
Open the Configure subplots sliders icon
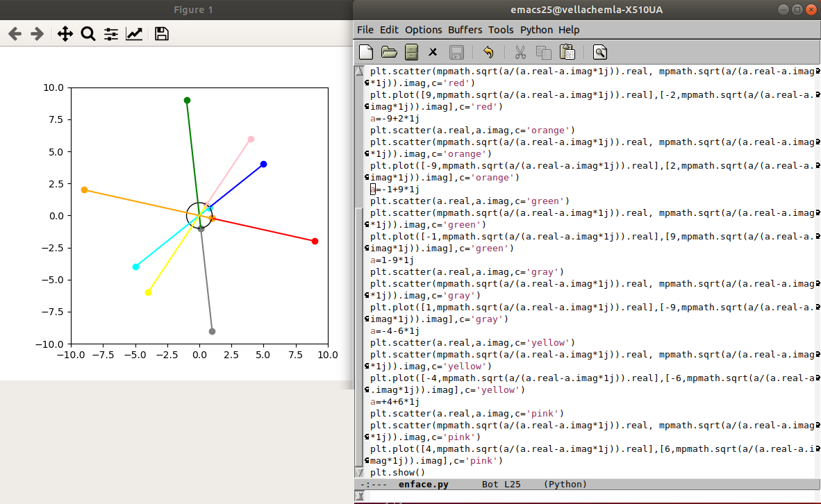pos(111,34)
